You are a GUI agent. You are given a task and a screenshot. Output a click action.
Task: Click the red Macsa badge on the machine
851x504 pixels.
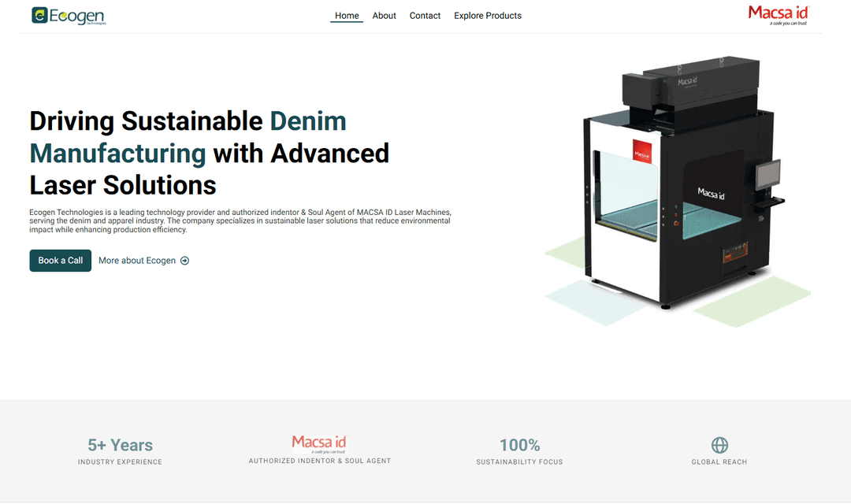[642, 151]
